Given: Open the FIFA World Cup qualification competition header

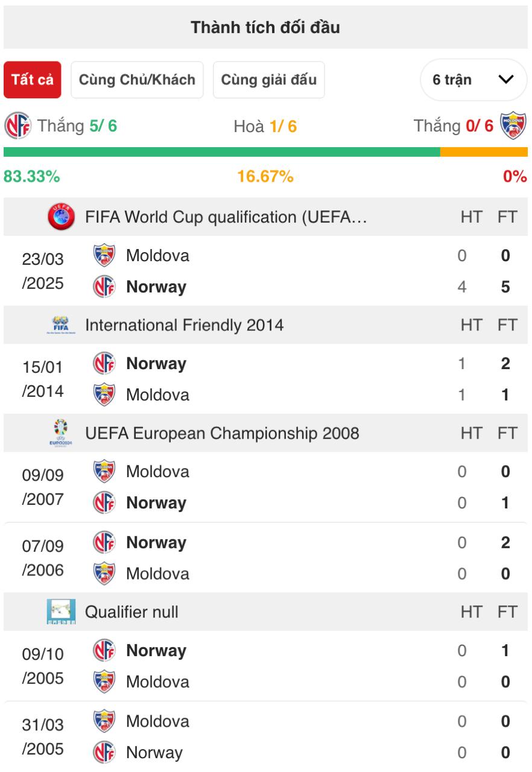Looking at the screenshot, I should [x=266, y=217].
